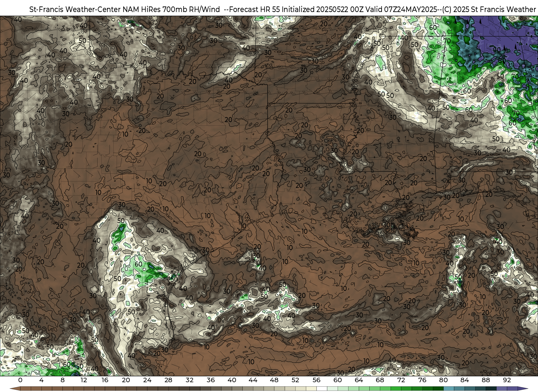The height and width of the screenshot is (392, 538).
Task: Click the color bar tick label '24'
Action: point(147,380)
